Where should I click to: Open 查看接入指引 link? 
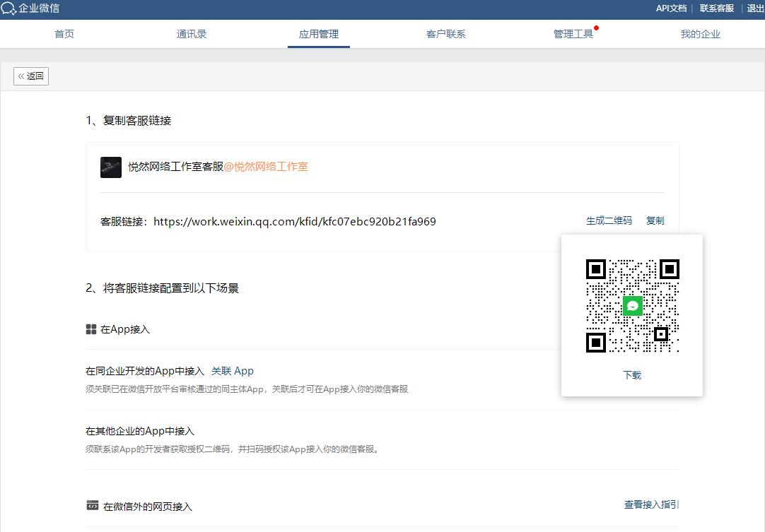click(x=651, y=504)
